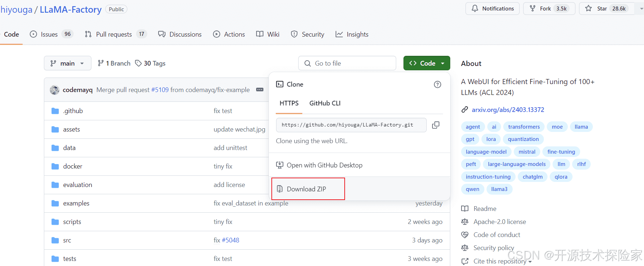Click the fork icon on Fork button

click(533, 8)
